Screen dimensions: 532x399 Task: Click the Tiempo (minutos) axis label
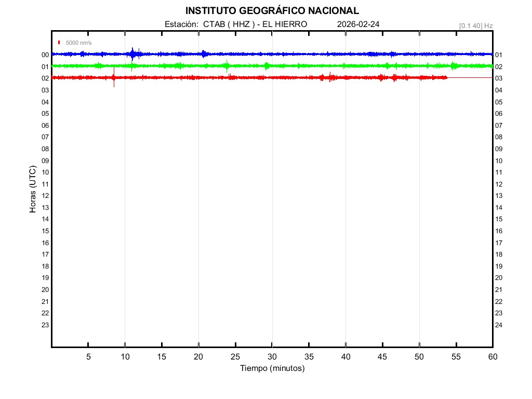tap(272, 368)
